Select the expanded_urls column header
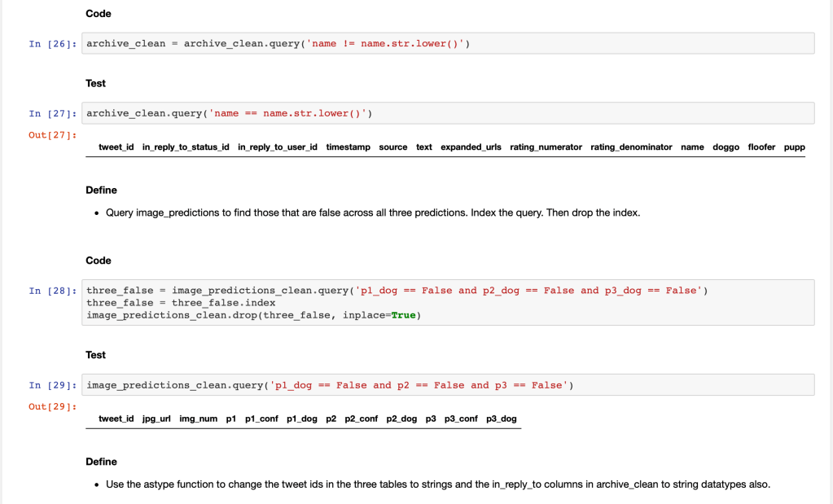This screenshot has width=833, height=504. coord(471,147)
